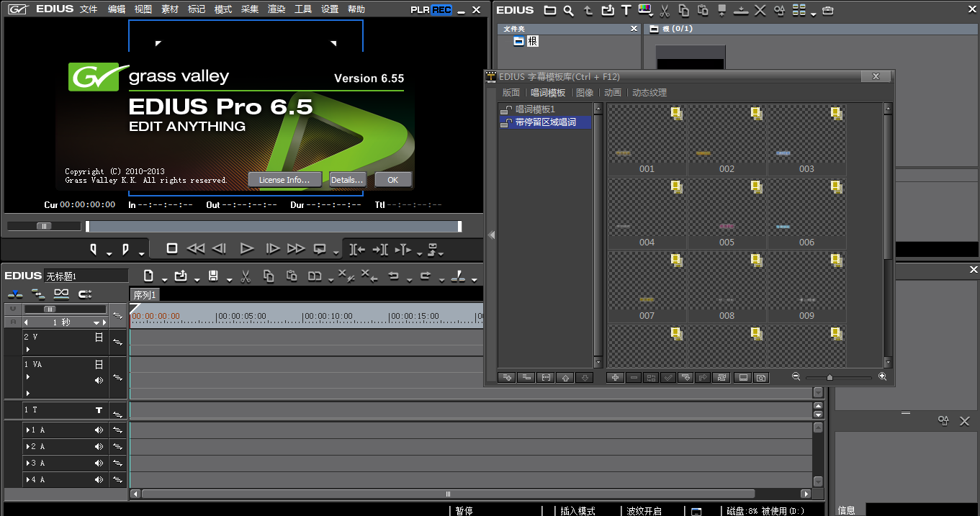Open the timeline scale dropdown showing 1 秒
Screen dimensions: 980x516
[x=96, y=323]
